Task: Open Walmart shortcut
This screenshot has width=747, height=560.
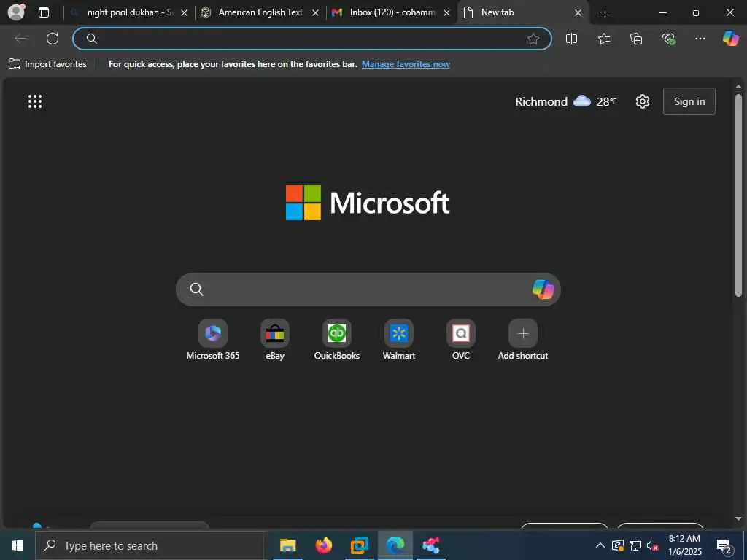Action: pyautogui.click(x=399, y=340)
